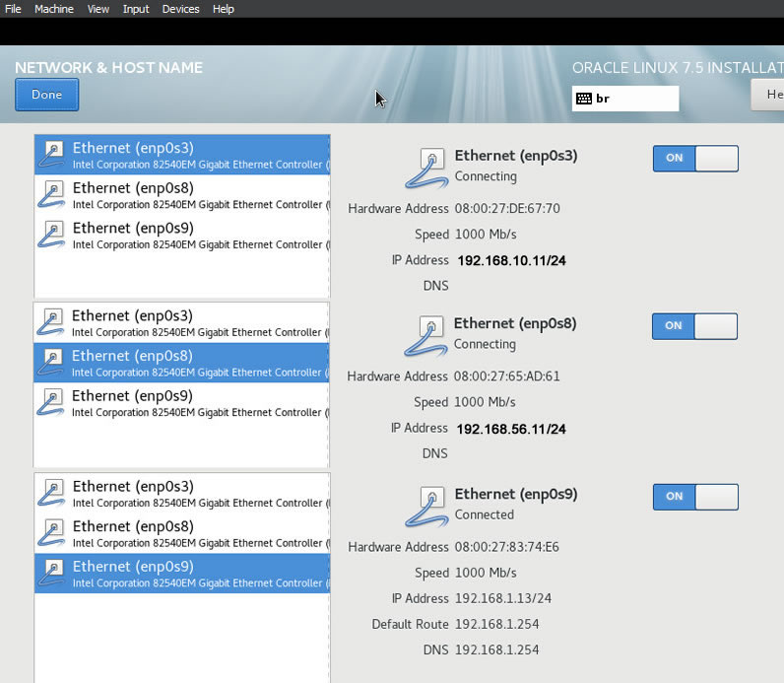
Task: Click '1000 Mb/s' speed under enp0s8 details
Action: point(485,402)
